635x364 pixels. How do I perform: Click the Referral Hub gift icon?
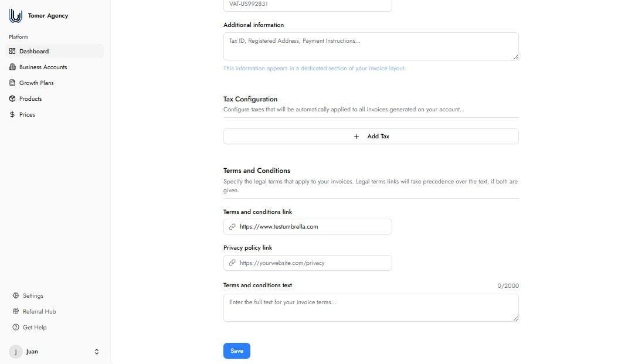pos(16,312)
